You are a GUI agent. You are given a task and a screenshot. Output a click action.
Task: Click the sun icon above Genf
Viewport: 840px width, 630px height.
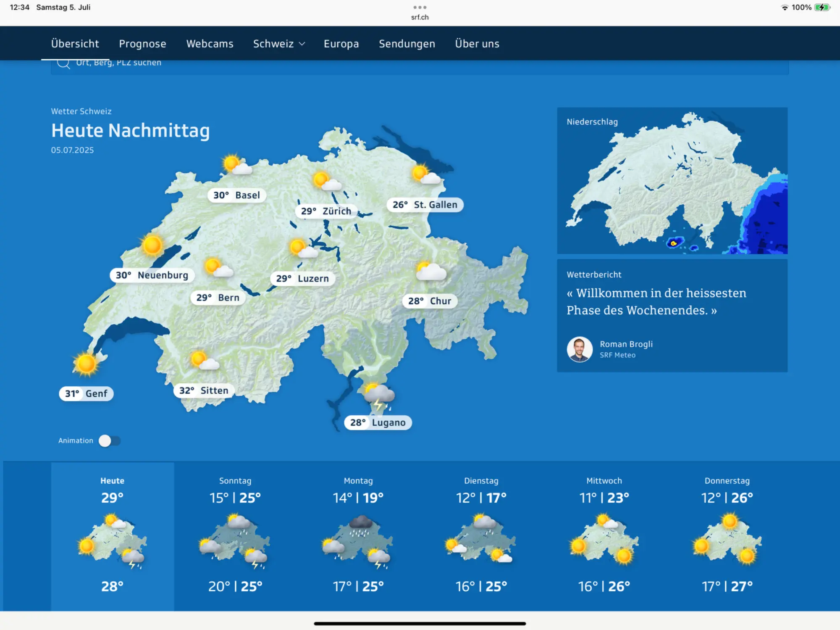[x=86, y=364]
